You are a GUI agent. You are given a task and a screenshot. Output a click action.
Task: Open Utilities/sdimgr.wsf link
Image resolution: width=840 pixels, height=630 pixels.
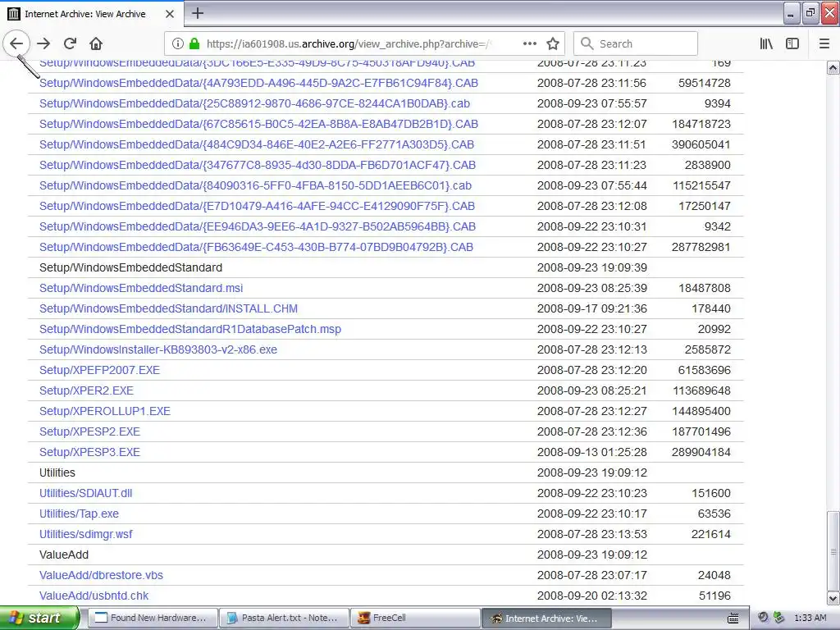pos(85,534)
